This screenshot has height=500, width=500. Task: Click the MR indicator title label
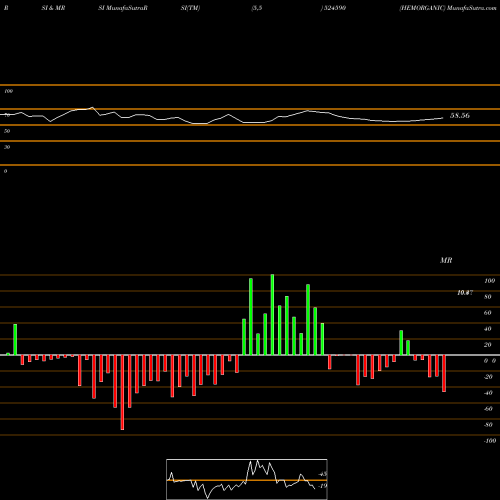(446, 260)
